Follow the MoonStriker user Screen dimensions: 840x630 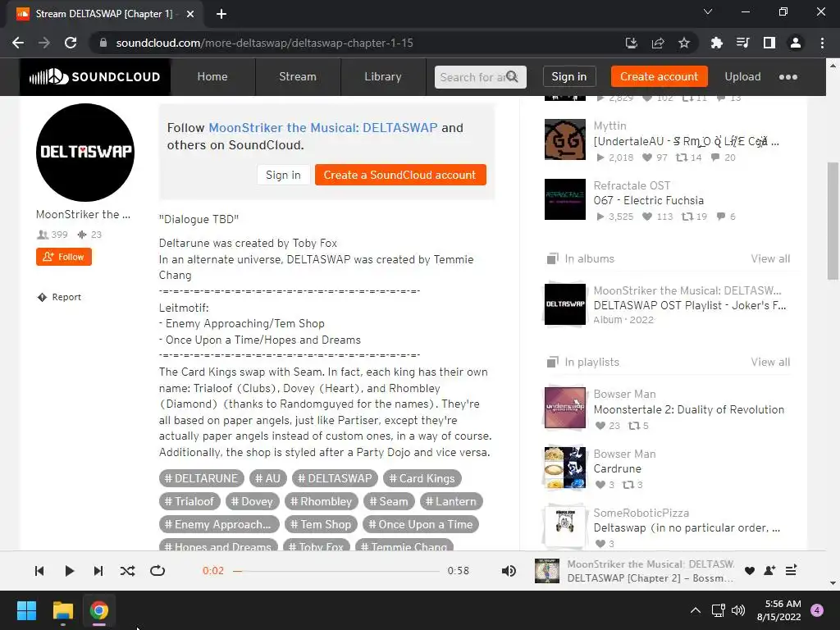[x=64, y=257]
